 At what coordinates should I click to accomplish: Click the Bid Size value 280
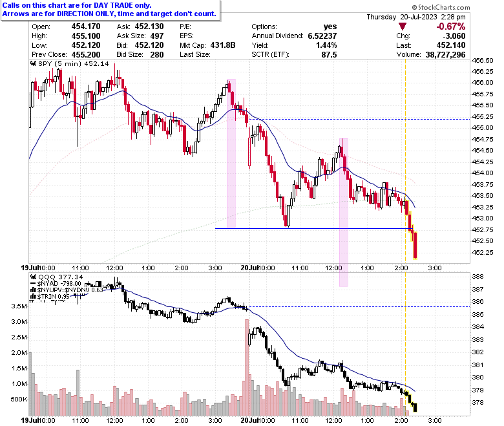click(157, 55)
